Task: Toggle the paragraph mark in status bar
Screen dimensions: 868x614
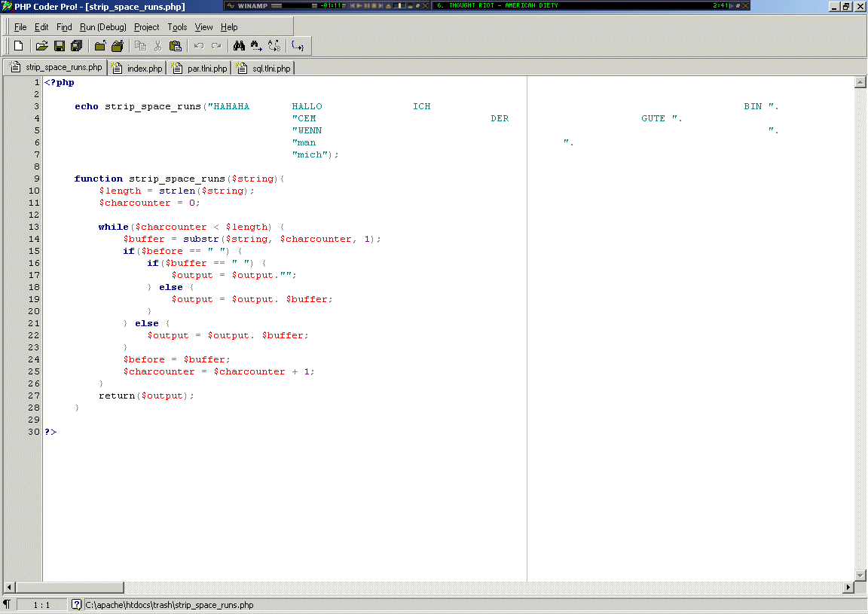Action: pos(7,604)
